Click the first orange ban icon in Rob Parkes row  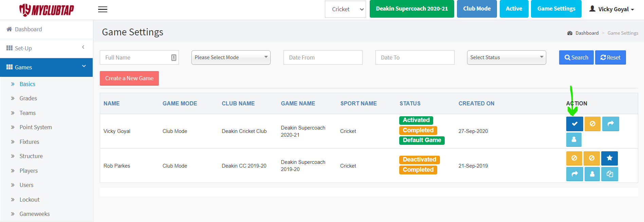coord(574,158)
